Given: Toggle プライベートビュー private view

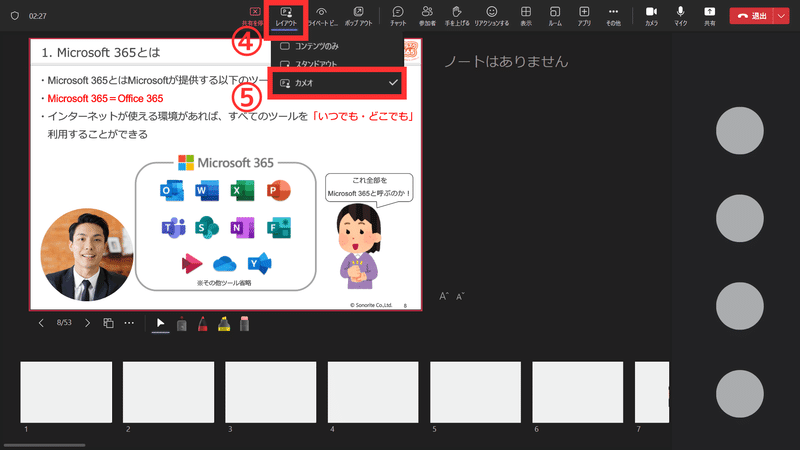Looking at the screenshot, I should (x=321, y=16).
